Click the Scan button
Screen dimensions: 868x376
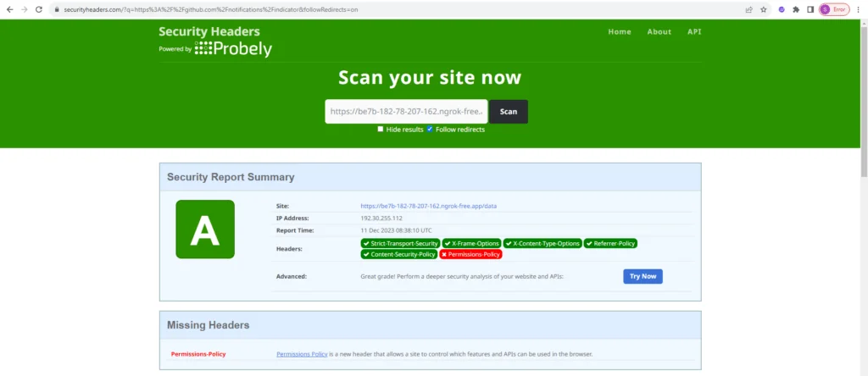[509, 111]
